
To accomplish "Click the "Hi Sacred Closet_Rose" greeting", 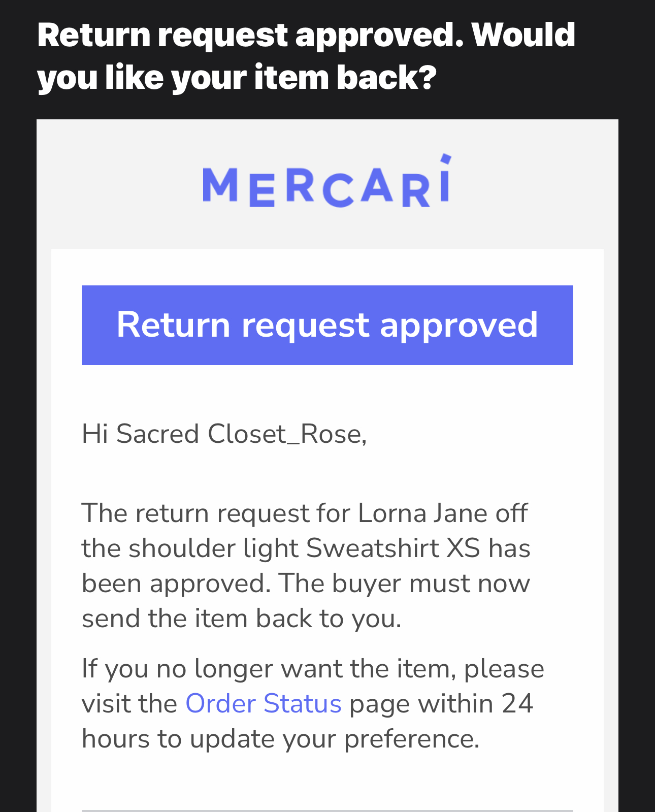I will tap(224, 434).
